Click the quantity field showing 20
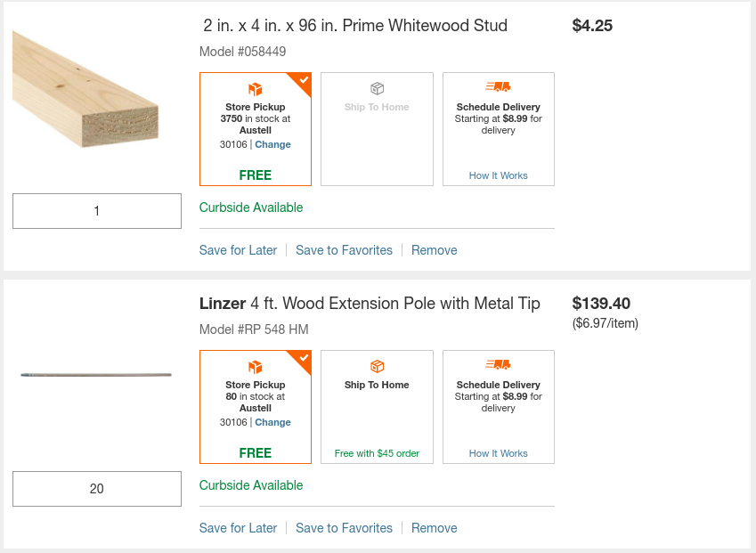This screenshot has width=756, height=553. [x=97, y=488]
